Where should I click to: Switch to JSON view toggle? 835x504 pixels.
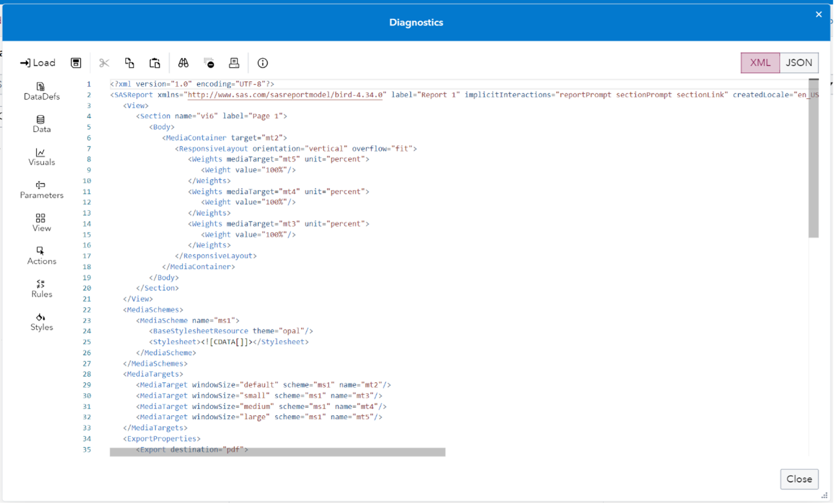pos(799,63)
